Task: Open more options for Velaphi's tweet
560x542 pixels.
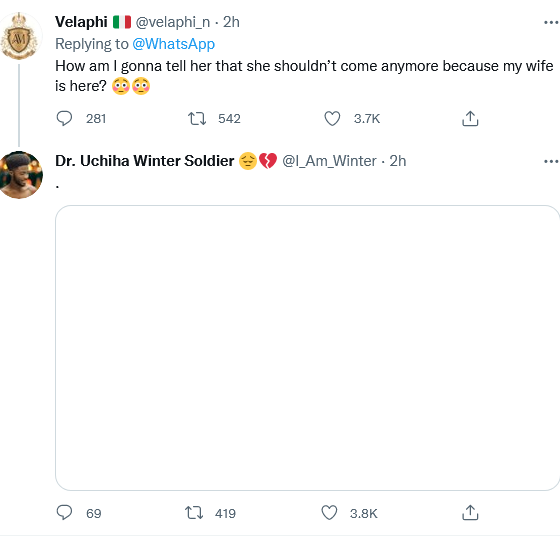Action: tap(551, 22)
